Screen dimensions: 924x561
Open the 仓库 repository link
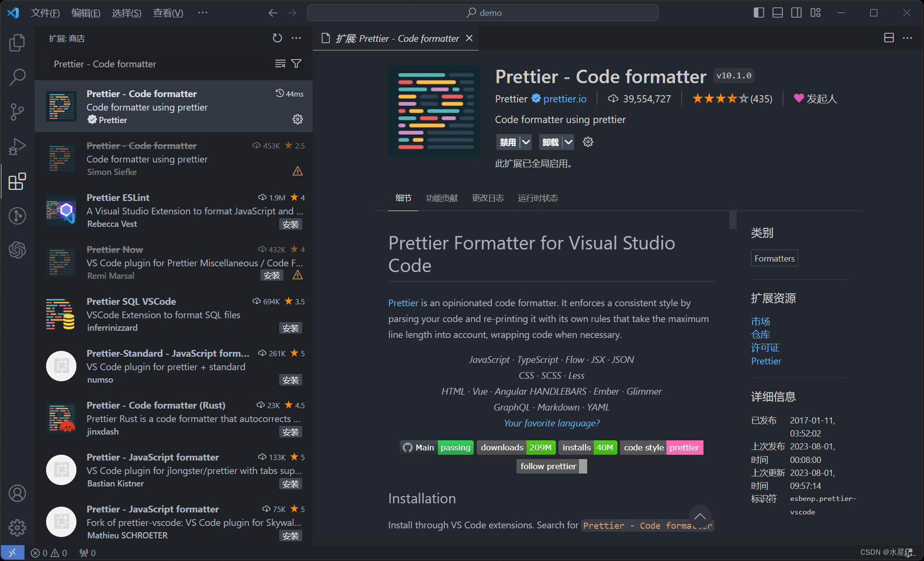pyautogui.click(x=760, y=334)
